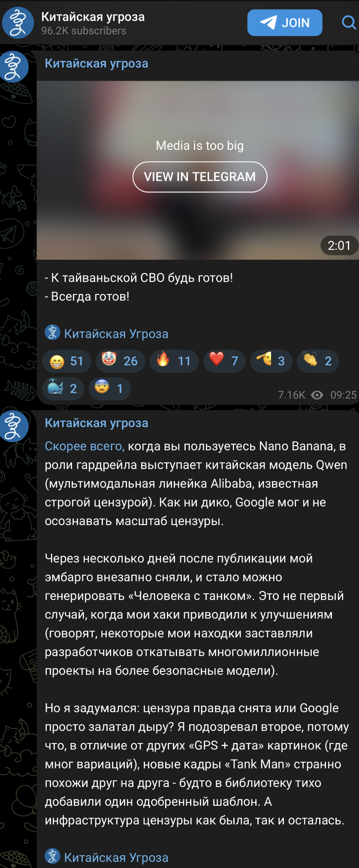
Task: Toggle the grinning face reaction with 51
Action: 66,361
